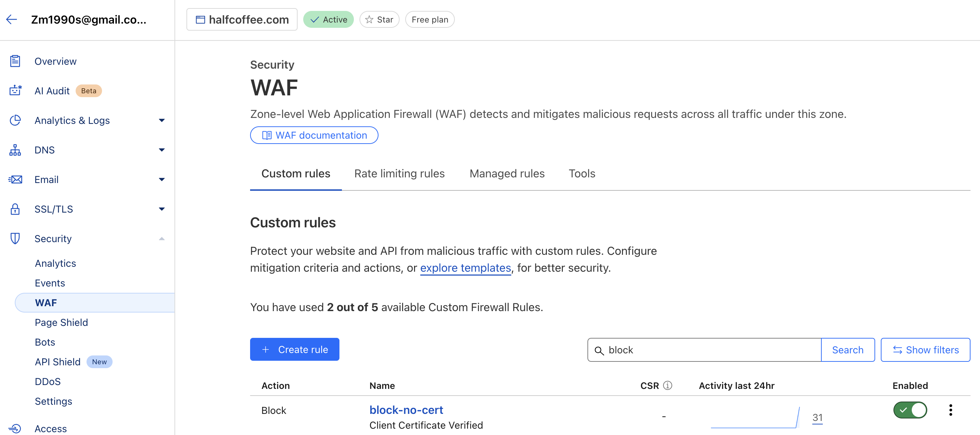Screen dimensions: 980x435
Task: Open DDoS in the sidebar
Action: [47, 382]
